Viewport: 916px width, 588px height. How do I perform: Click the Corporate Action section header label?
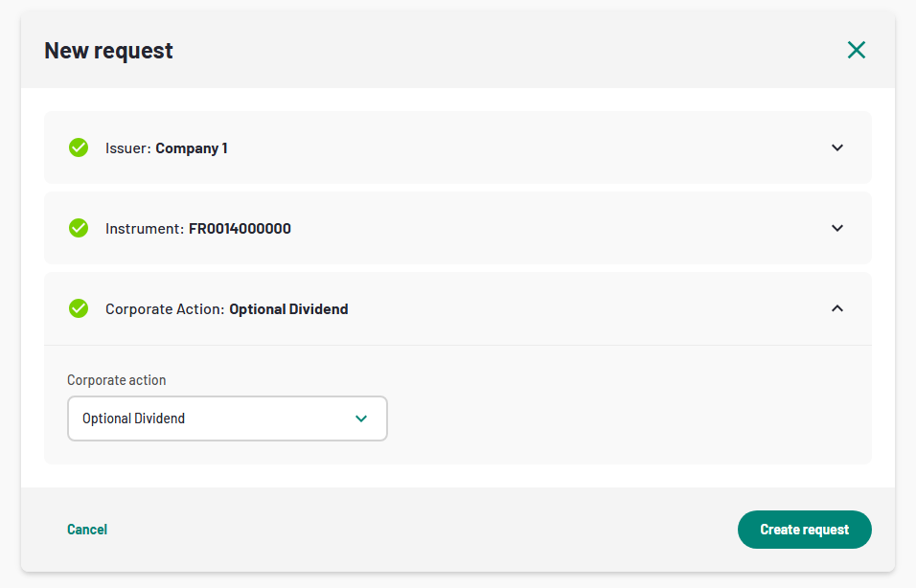[x=165, y=309]
